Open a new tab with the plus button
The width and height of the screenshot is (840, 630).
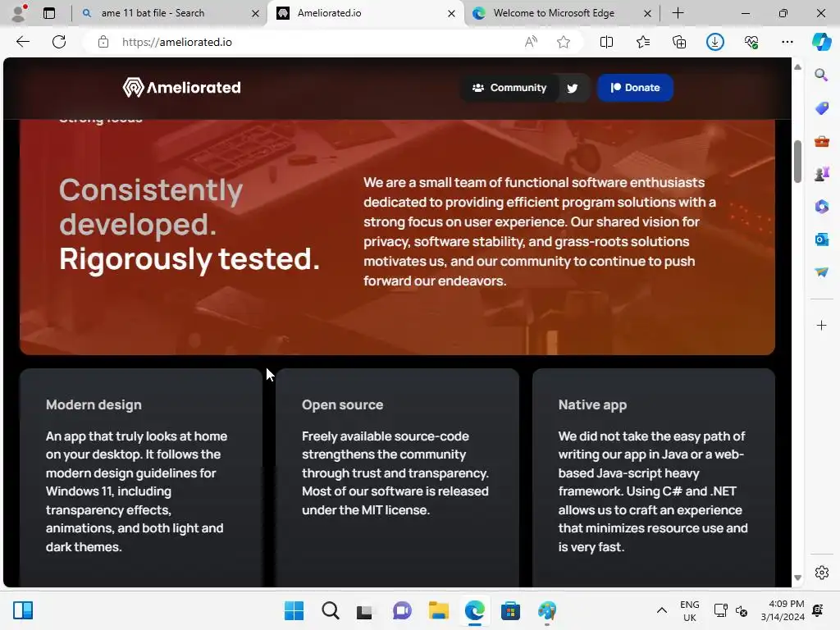click(678, 13)
